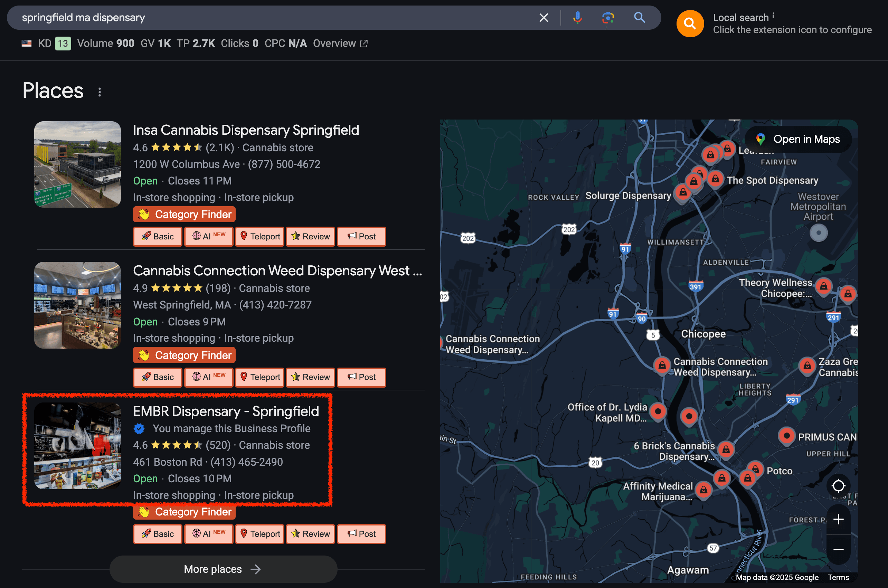The width and height of the screenshot is (888, 588).
Task: Click the orange Local search extension icon
Action: point(690,23)
